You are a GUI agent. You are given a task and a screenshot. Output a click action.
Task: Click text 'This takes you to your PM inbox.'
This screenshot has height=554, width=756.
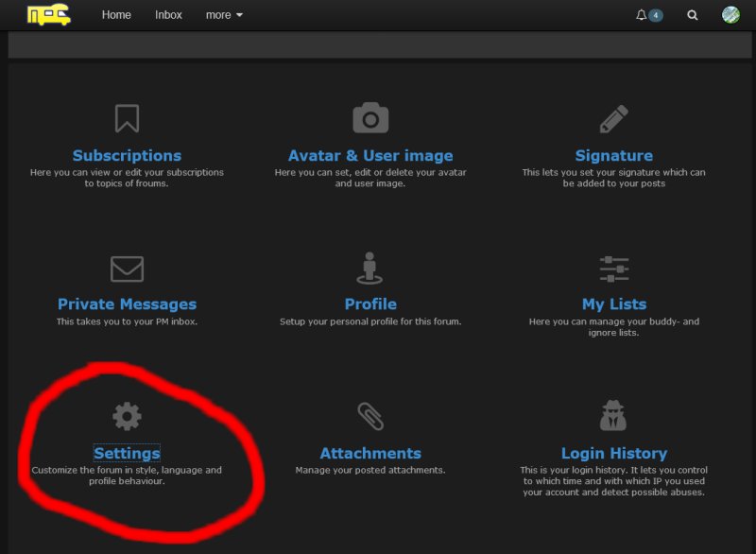(127, 321)
